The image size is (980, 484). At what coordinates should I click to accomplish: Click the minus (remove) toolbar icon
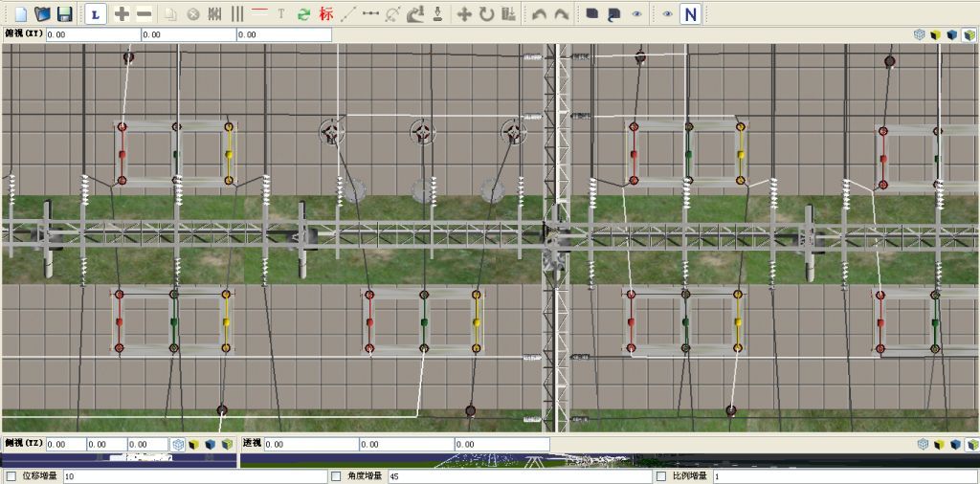(144, 14)
